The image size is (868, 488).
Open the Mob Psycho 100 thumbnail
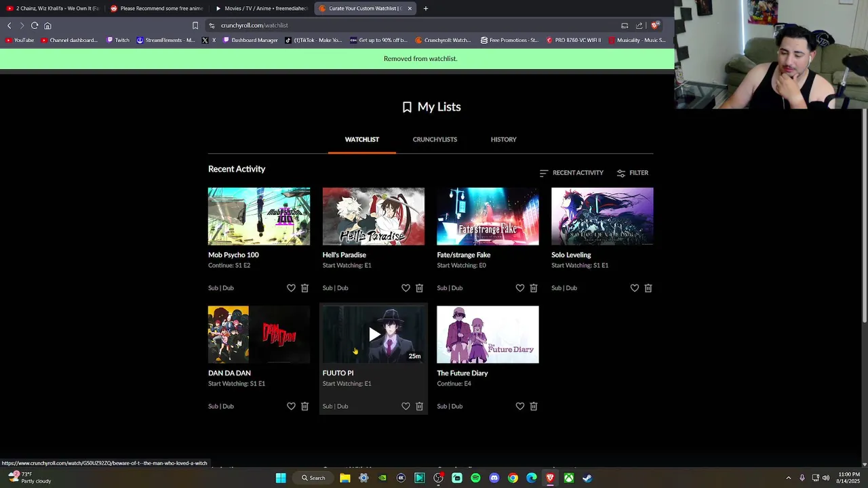click(x=259, y=216)
